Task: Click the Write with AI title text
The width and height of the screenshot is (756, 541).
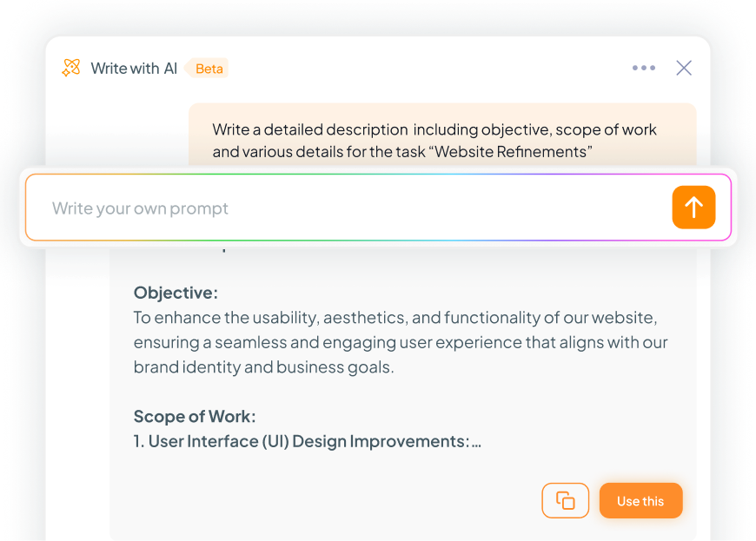Action: coord(134,68)
